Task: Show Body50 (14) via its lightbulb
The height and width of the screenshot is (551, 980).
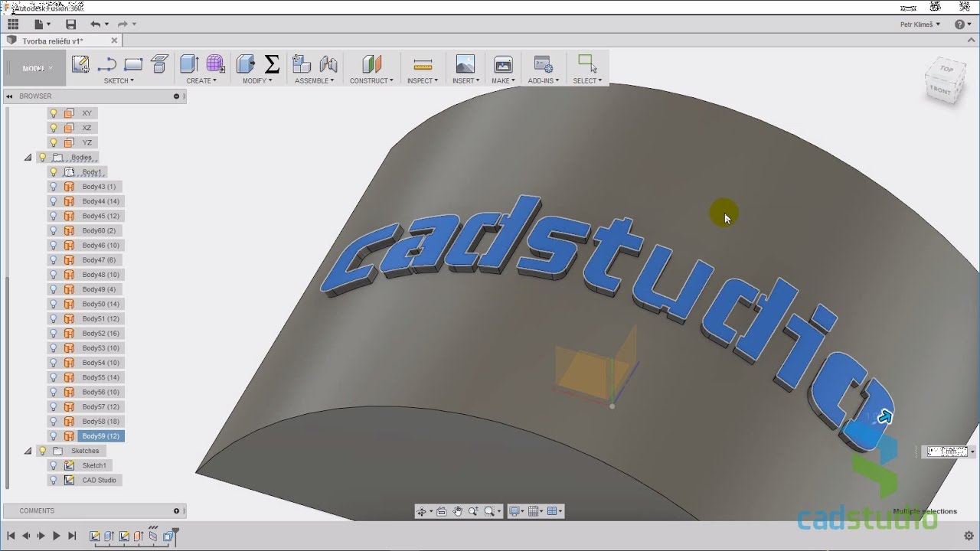Action: pyautogui.click(x=54, y=304)
